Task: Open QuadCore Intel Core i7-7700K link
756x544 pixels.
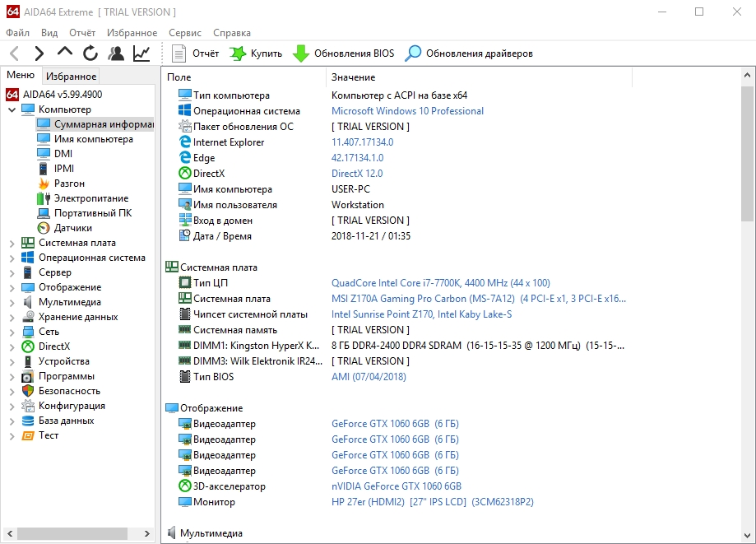Action: coord(441,282)
